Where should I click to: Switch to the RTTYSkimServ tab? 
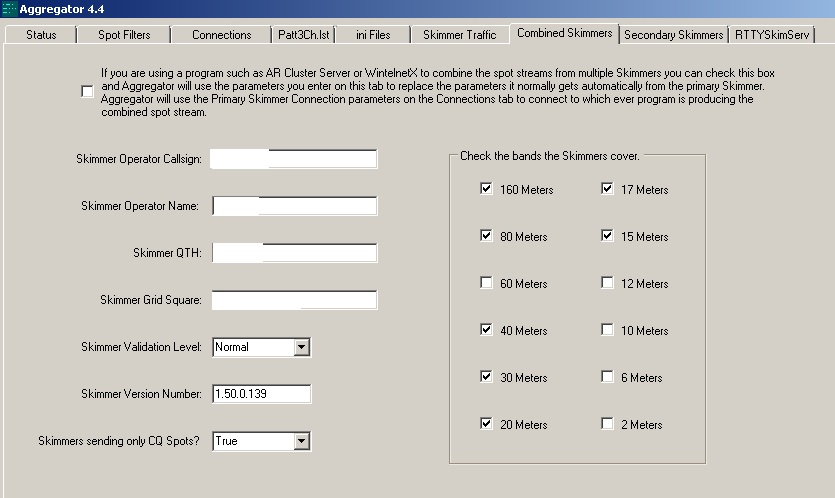772,35
